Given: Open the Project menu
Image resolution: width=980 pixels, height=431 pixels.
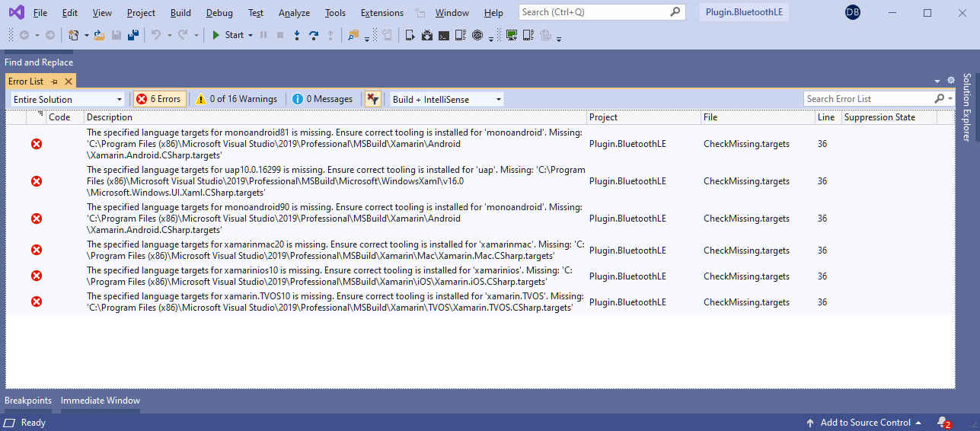Looking at the screenshot, I should point(141,13).
